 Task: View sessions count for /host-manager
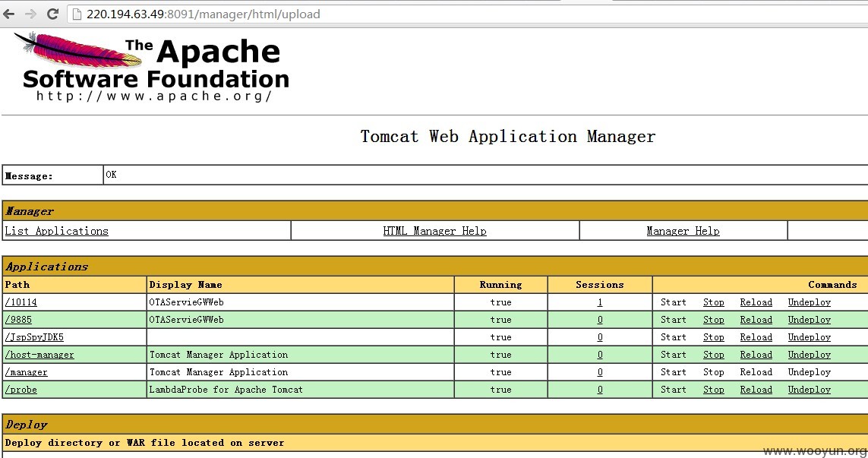[599, 355]
